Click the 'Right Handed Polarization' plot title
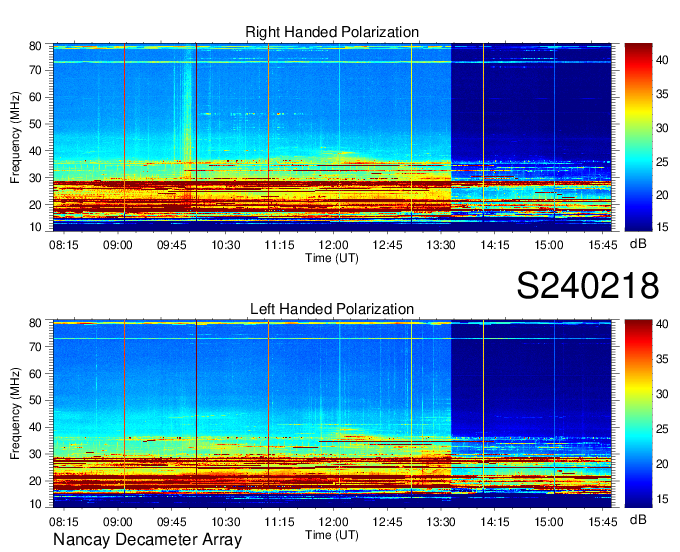Viewport: 680px width, 552px height. [x=332, y=32]
